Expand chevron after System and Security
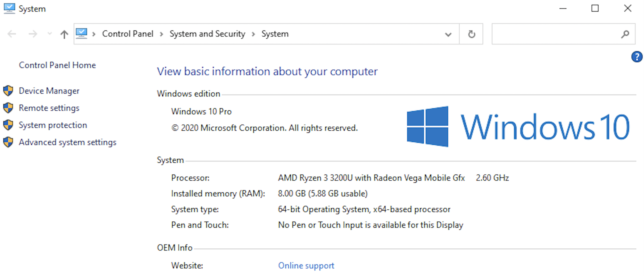The width and height of the screenshot is (644, 276). click(253, 34)
